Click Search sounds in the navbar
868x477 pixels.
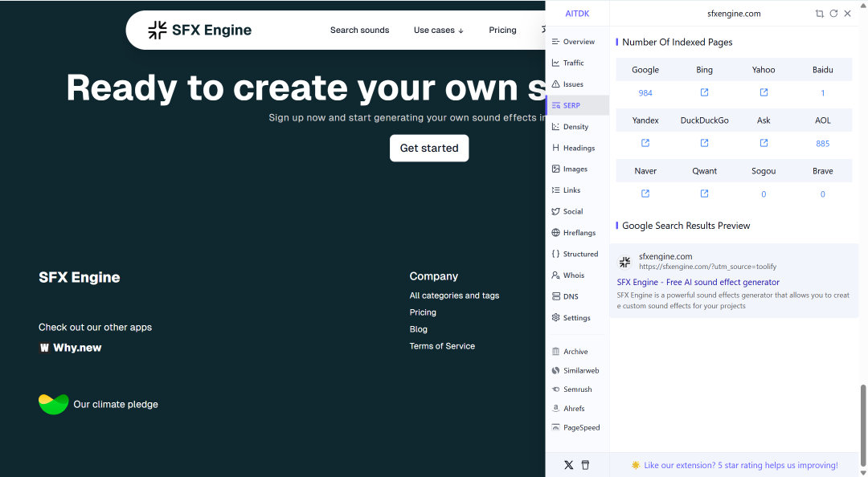point(360,30)
